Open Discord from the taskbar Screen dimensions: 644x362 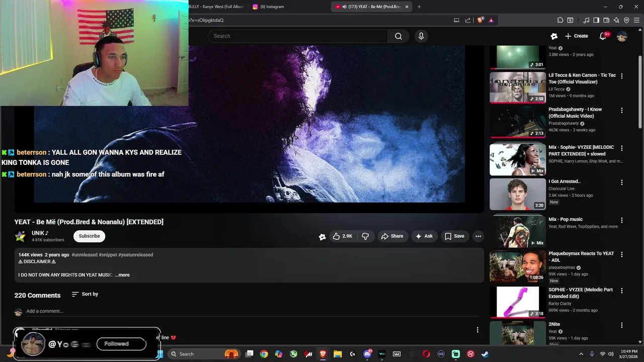click(367, 354)
